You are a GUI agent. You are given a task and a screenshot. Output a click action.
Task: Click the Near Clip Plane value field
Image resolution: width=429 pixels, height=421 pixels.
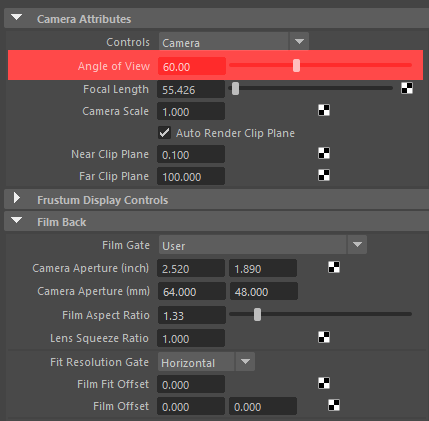click(191, 154)
